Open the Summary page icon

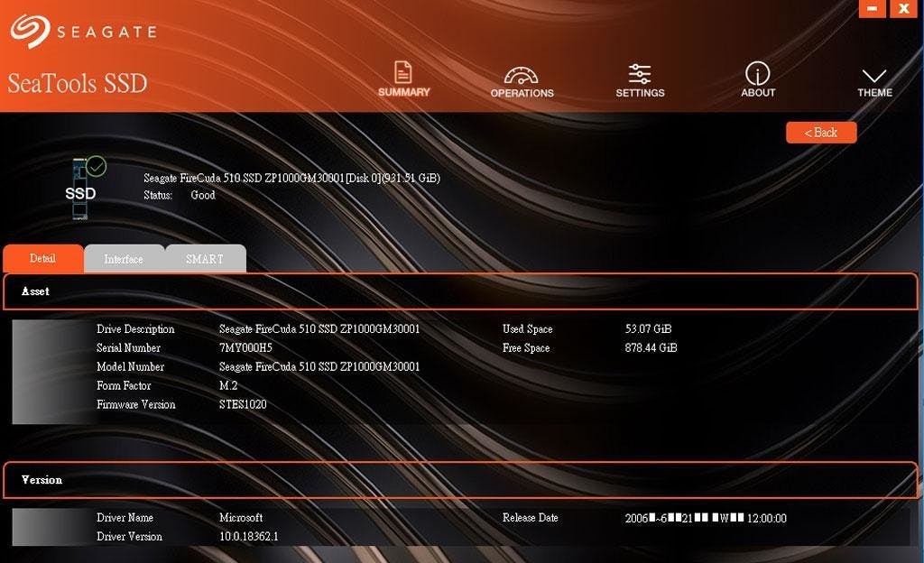[403, 79]
